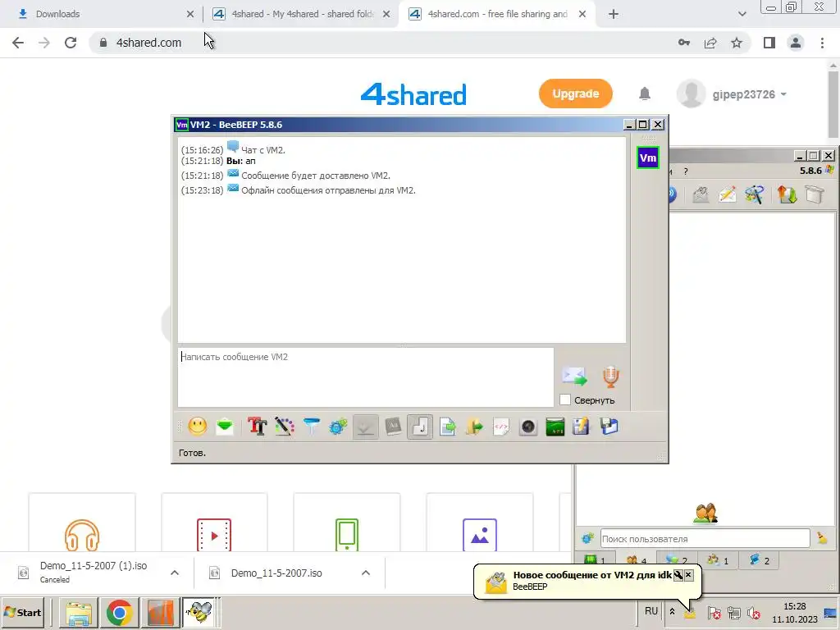This screenshot has height=630, width=840.
Task: Switch to My 4shared shared folder tab
Action: pos(302,14)
